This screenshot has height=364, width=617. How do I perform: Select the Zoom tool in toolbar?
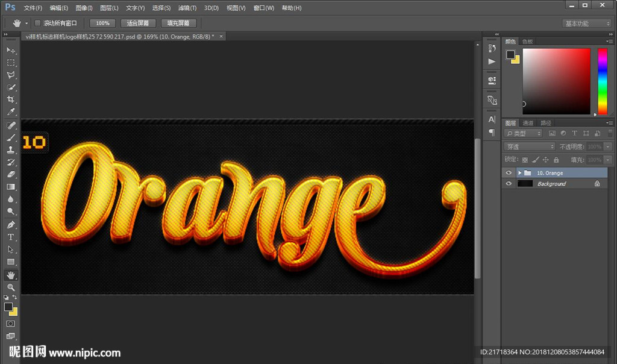(x=11, y=287)
